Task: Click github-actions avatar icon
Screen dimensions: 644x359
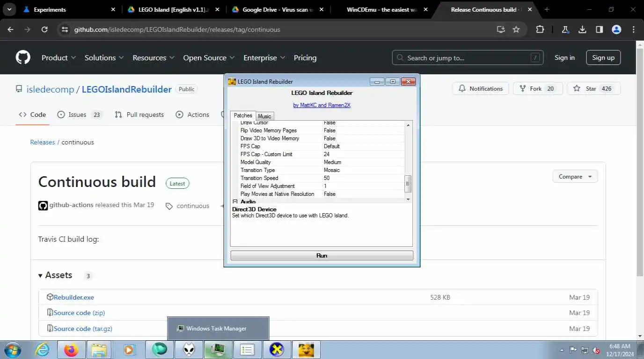Action: [x=43, y=206]
